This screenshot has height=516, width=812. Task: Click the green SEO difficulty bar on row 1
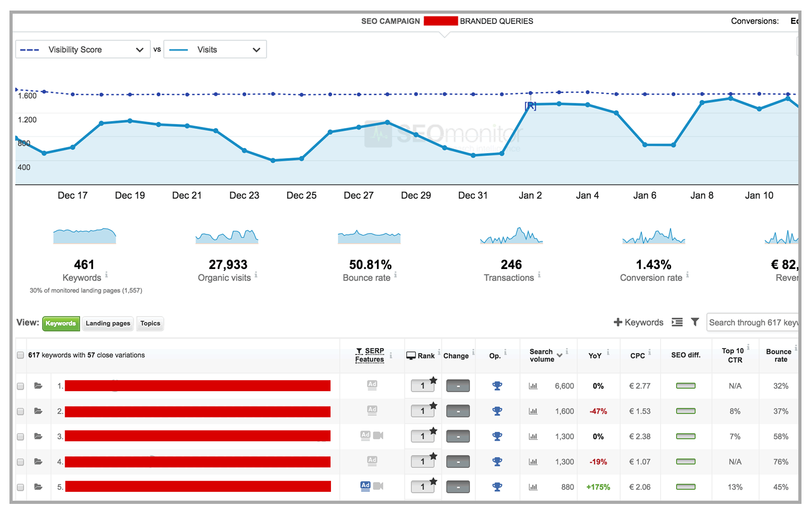[686, 386]
